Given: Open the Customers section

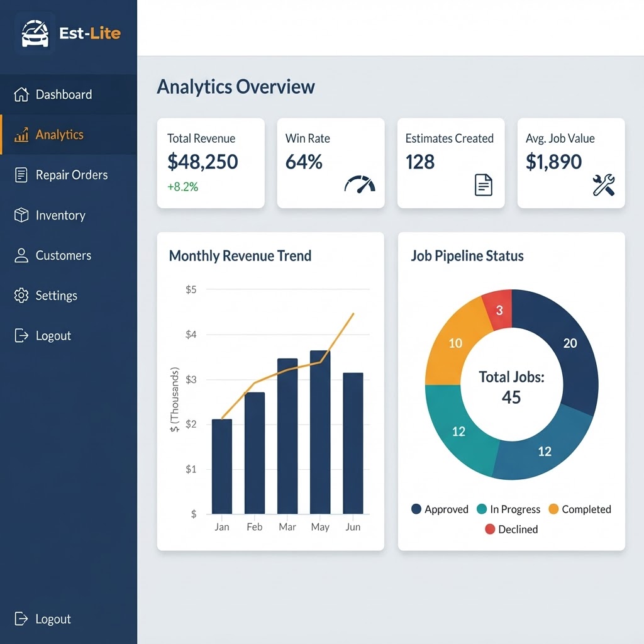Looking at the screenshot, I should click(69, 255).
